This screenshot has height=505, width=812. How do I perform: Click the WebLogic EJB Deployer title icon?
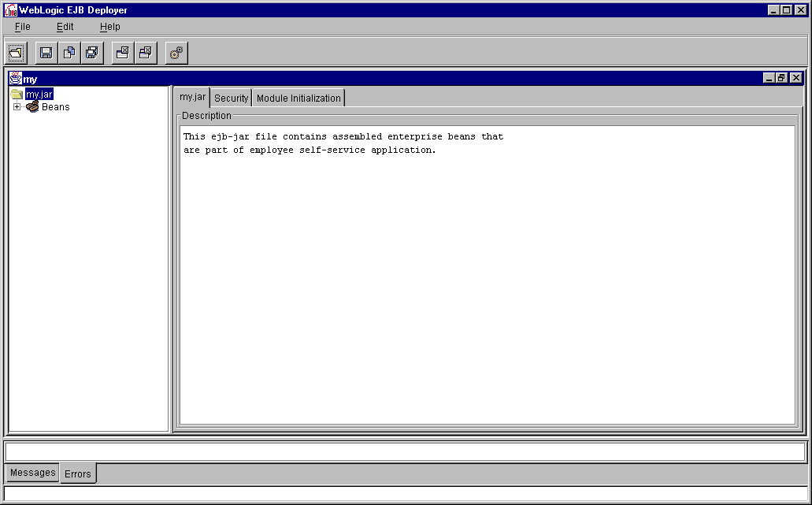[x=10, y=9]
